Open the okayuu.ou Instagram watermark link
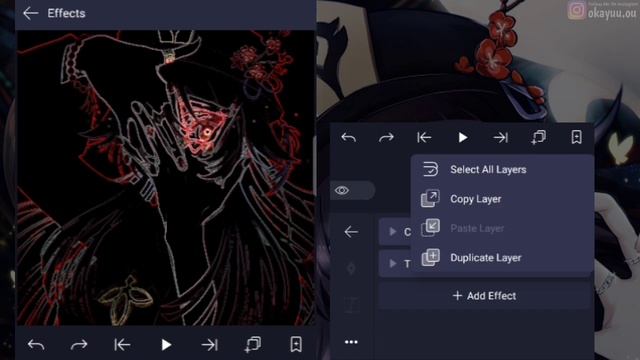This screenshot has width=640, height=360. pyautogui.click(x=602, y=11)
